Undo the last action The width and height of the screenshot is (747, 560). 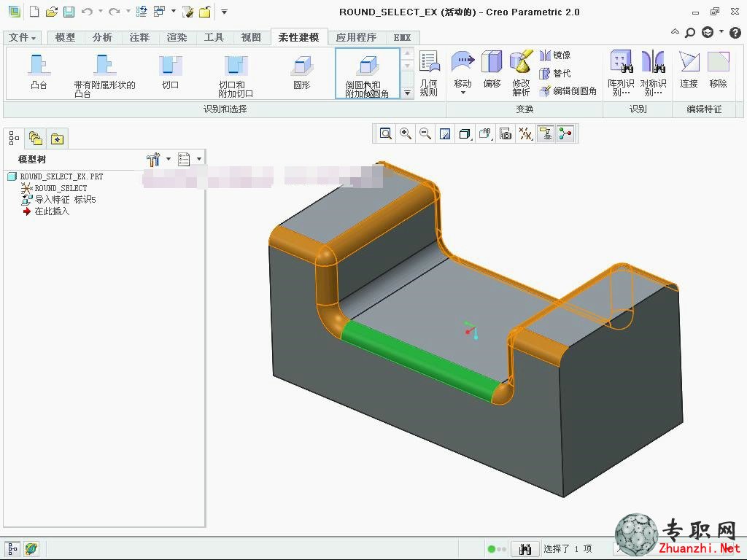(87, 12)
